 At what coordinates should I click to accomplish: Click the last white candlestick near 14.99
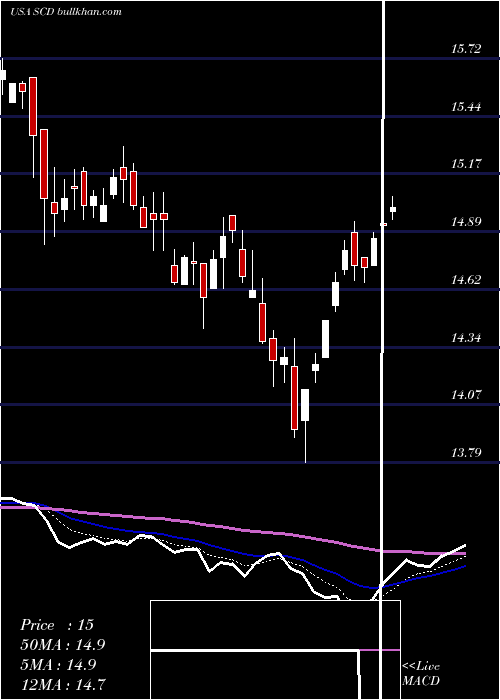(393, 209)
